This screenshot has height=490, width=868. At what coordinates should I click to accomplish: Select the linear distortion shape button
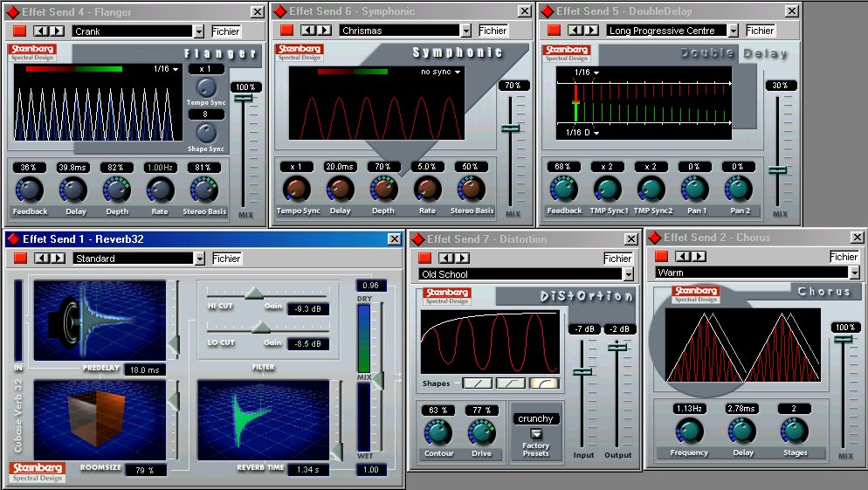click(x=477, y=383)
